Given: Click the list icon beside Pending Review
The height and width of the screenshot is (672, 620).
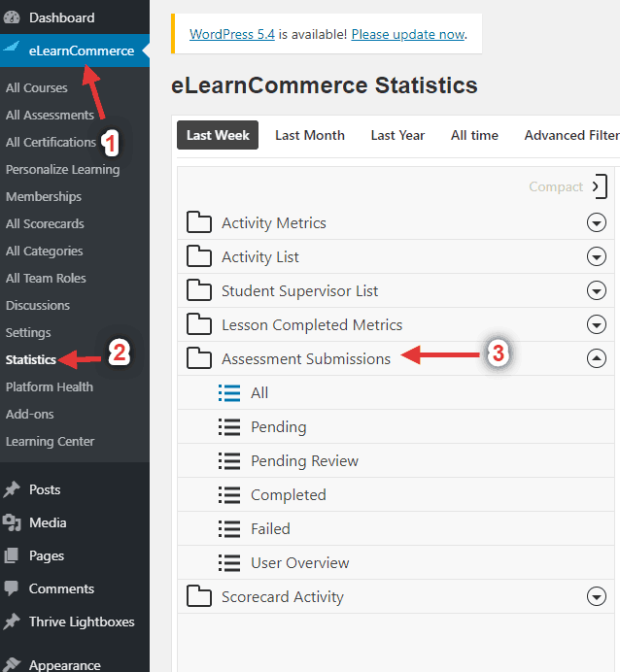Looking at the screenshot, I should [x=229, y=460].
